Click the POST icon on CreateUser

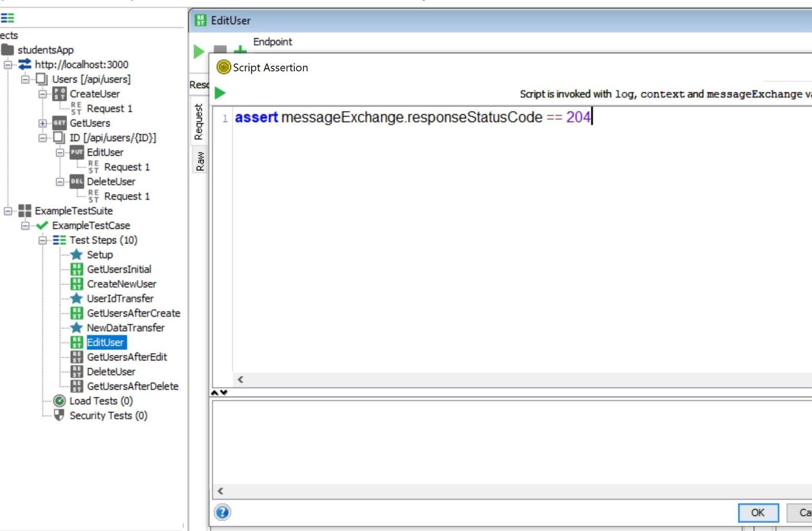coord(59,93)
